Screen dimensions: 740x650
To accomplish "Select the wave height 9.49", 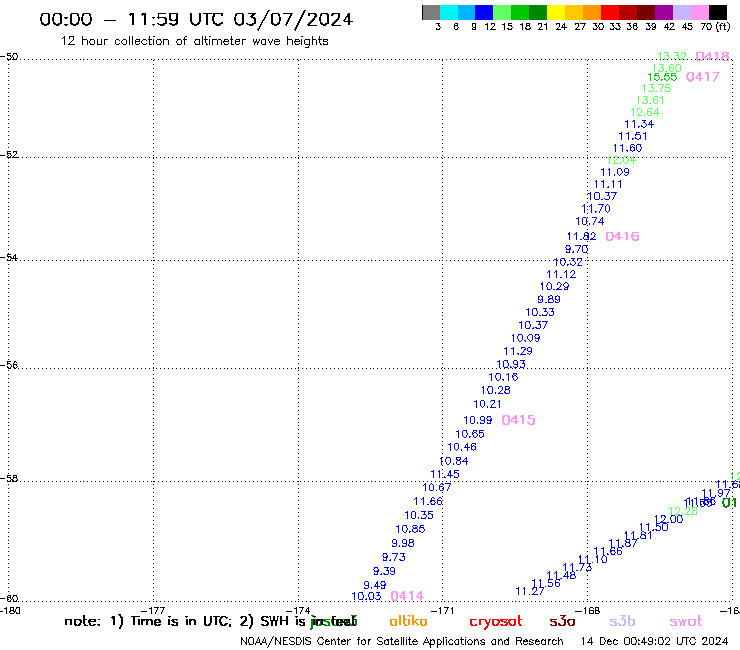I will pyautogui.click(x=375, y=585).
